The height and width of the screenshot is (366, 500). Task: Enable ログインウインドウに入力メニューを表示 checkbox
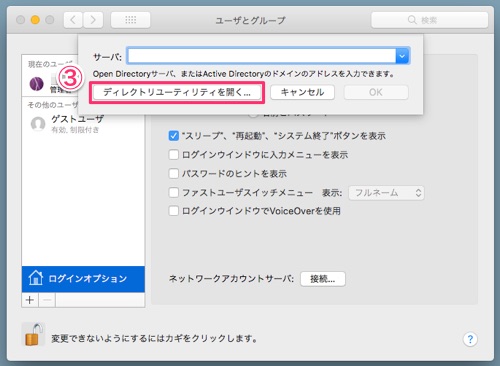point(174,155)
